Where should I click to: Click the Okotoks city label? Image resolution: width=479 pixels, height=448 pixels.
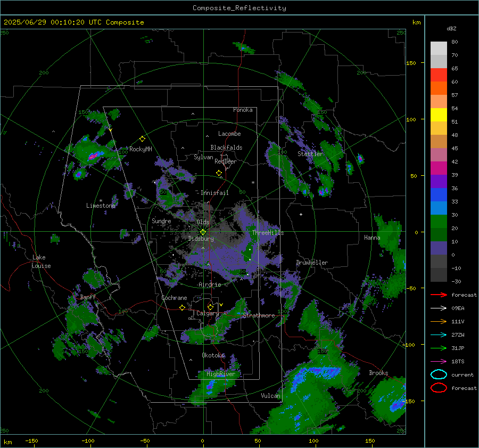pyautogui.click(x=213, y=355)
